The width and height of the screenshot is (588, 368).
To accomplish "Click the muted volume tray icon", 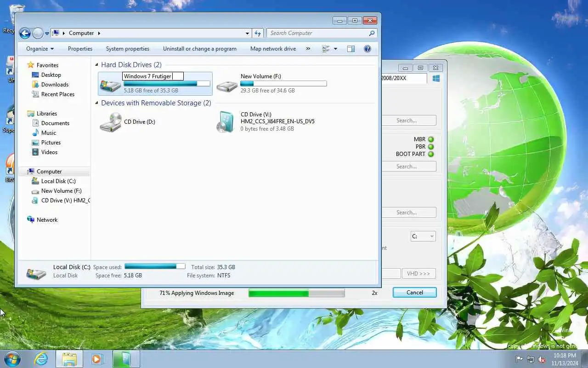I will (x=542, y=359).
